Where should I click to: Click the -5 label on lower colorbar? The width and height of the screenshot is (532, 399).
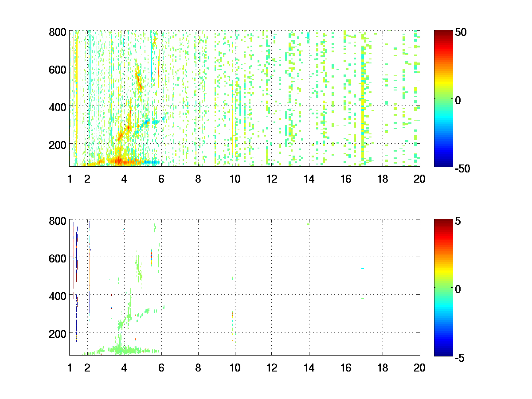460,357
